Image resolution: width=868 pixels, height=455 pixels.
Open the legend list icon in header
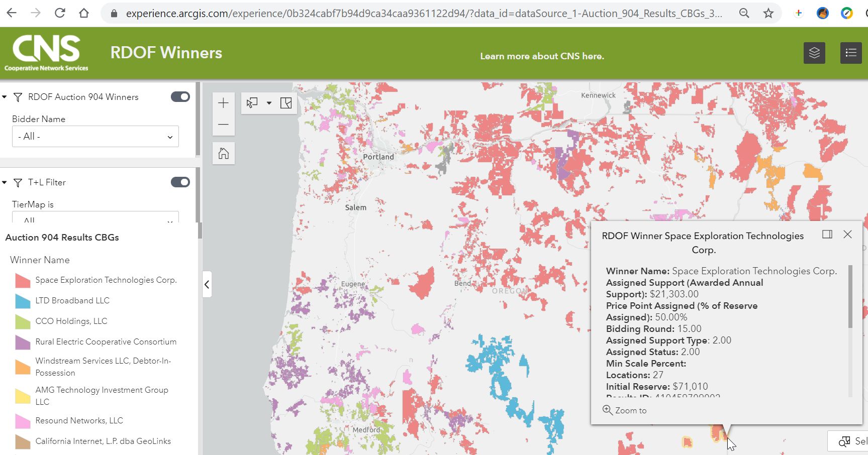click(x=851, y=53)
